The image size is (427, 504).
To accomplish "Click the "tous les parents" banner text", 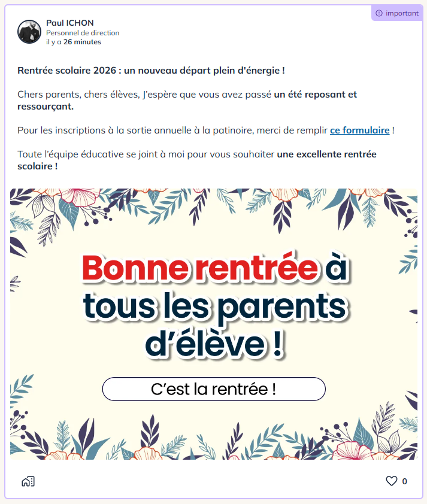I will coord(214,307).
